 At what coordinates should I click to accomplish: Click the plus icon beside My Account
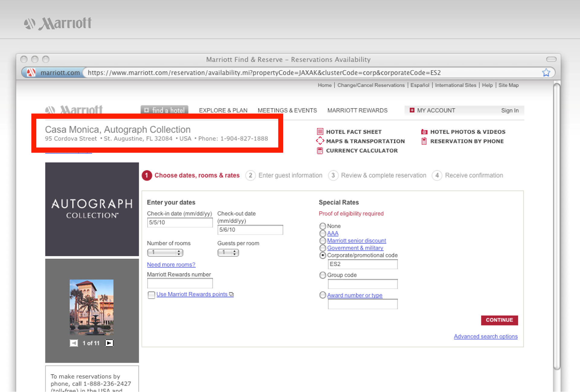pos(412,110)
